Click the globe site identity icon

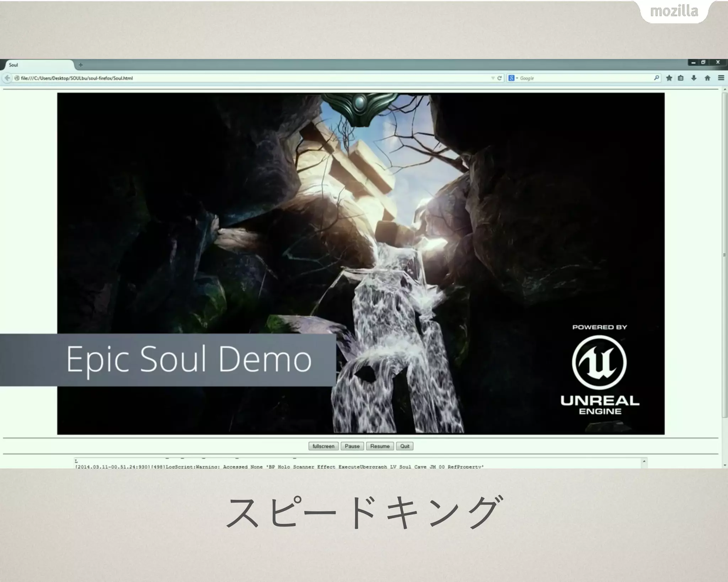tap(16, 78)
